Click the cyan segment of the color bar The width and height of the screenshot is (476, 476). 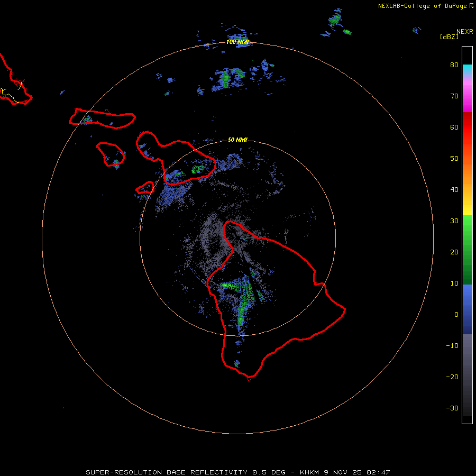(467, 69)
